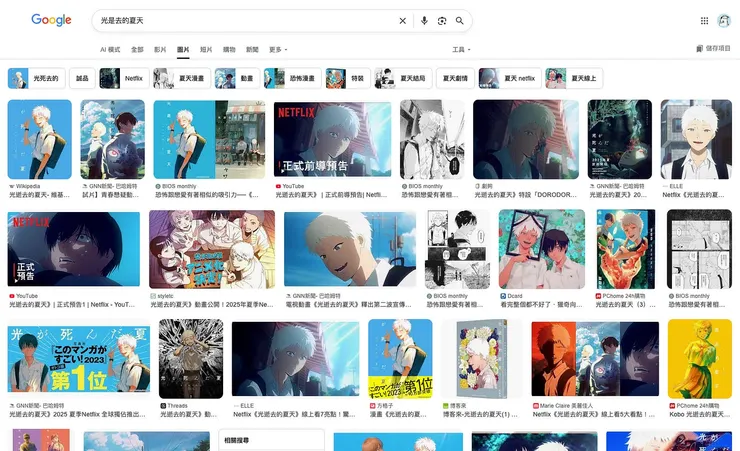The width and height of the screenshot is (740, 451).
Task: Expand the 更多 dropdown
Action: coord(278,50)
